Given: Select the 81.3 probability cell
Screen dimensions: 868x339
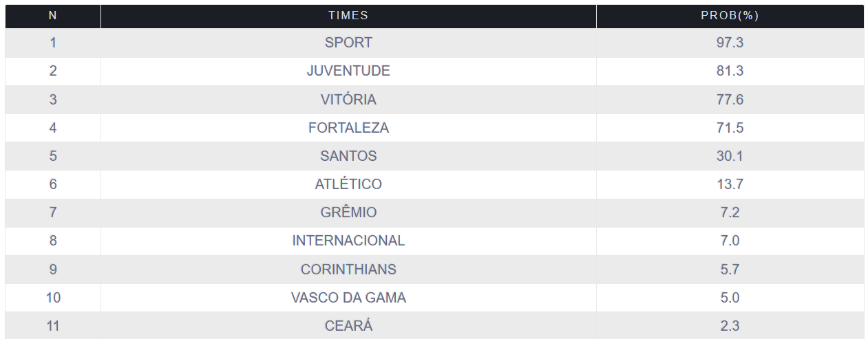Looking at the screenshot, I should point(730,71).
